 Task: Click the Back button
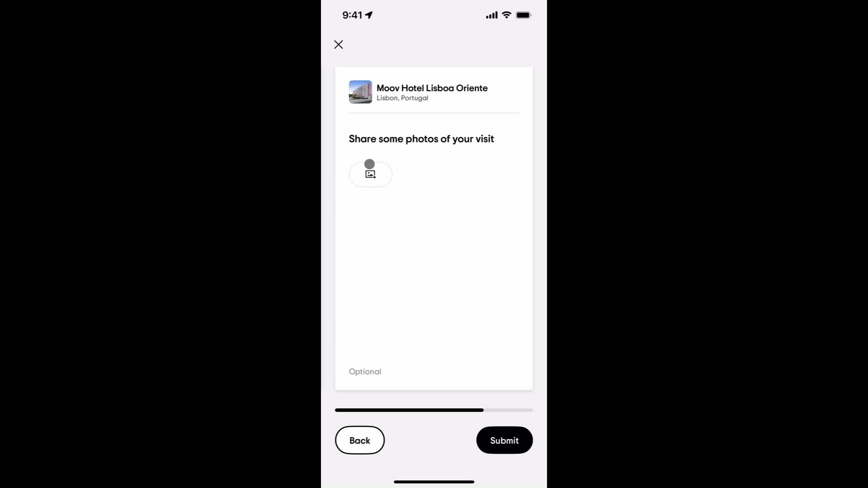[359, 441]
